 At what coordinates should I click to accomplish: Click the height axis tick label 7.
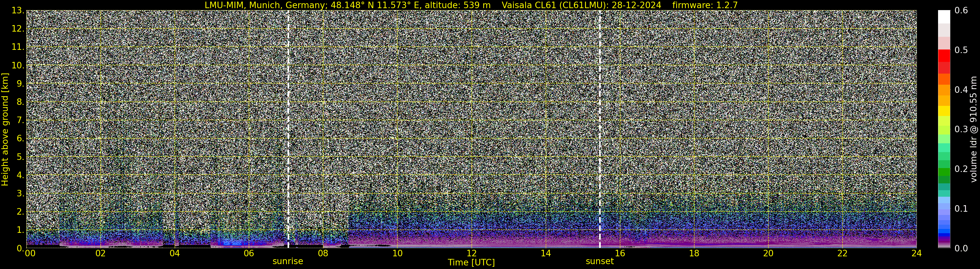pos(20,120)
